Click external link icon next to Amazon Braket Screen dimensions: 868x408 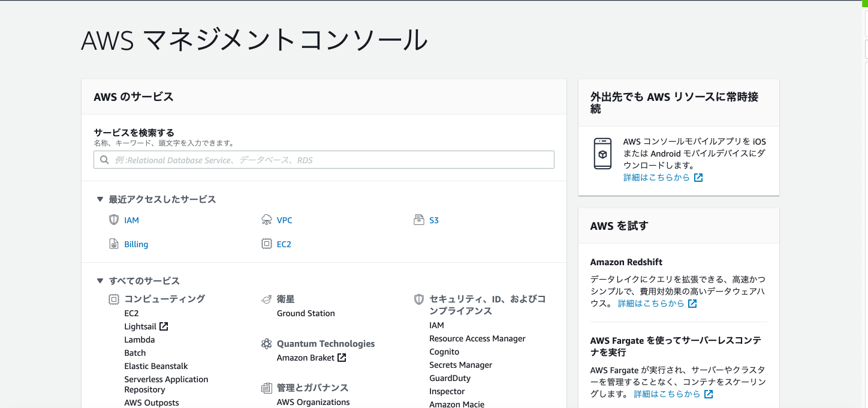[x=342, y=358]
